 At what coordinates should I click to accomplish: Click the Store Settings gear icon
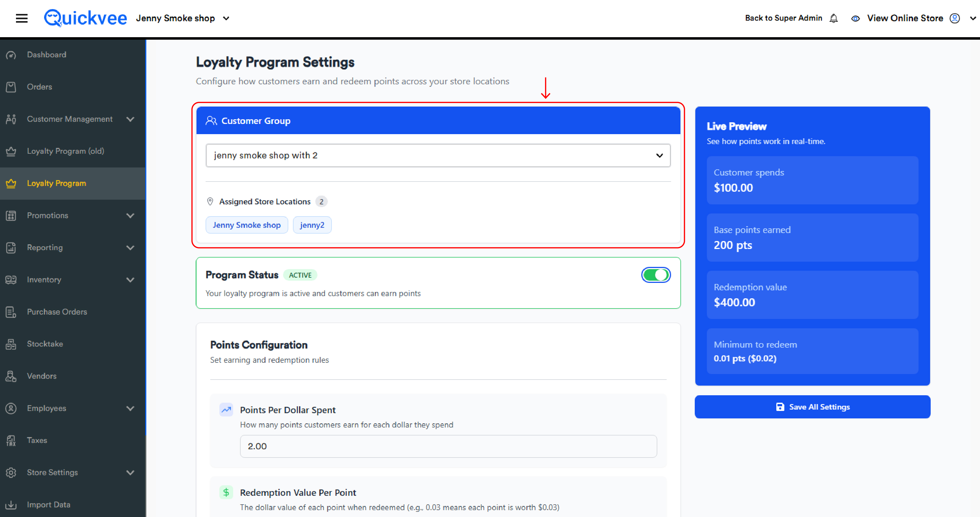(x=11, y=473)
